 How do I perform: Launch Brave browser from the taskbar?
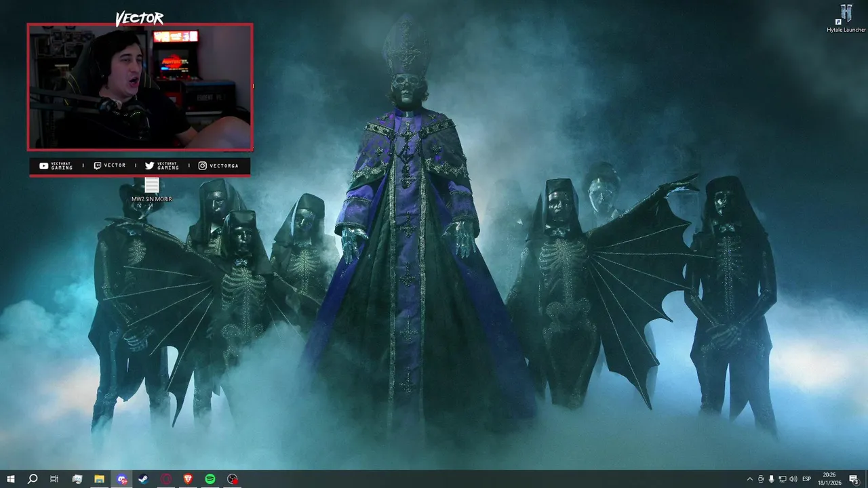pos(188,479)
